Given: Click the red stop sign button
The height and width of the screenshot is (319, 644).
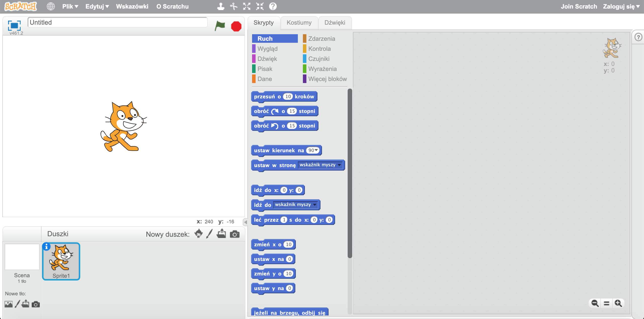Looking at the screenshot, I should pyautogui.click(x=236, y=26).
